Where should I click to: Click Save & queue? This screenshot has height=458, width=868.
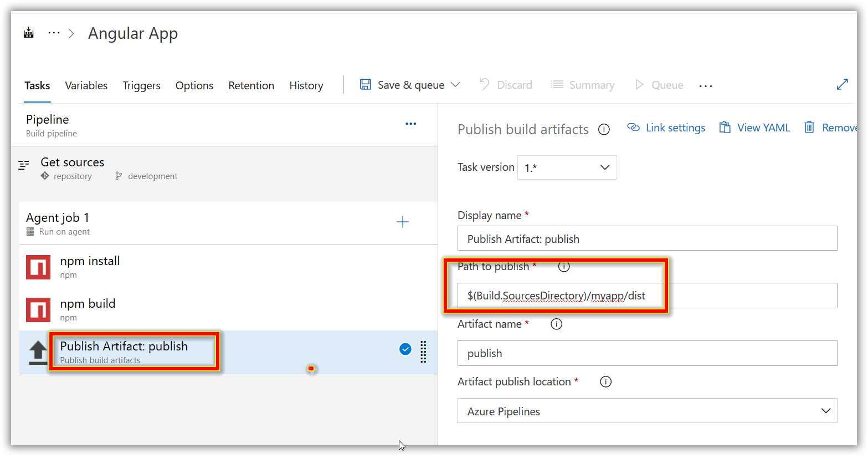click(403, 85)
